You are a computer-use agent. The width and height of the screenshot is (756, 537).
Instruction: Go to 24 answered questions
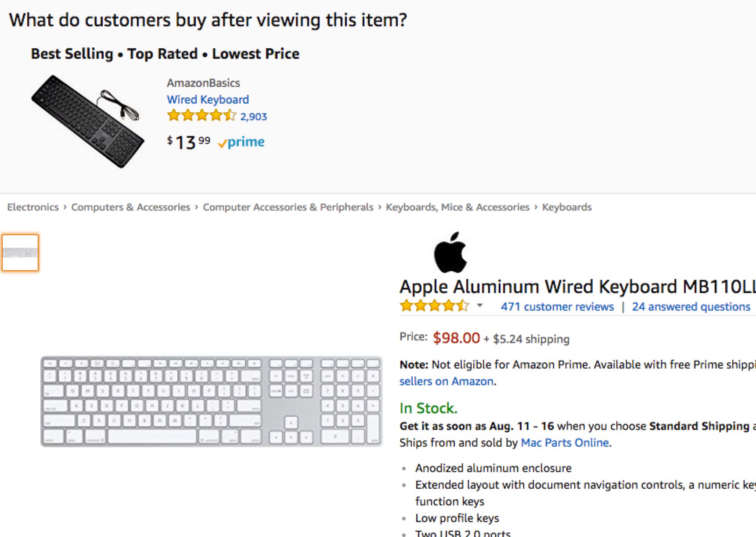pos(691,307)
